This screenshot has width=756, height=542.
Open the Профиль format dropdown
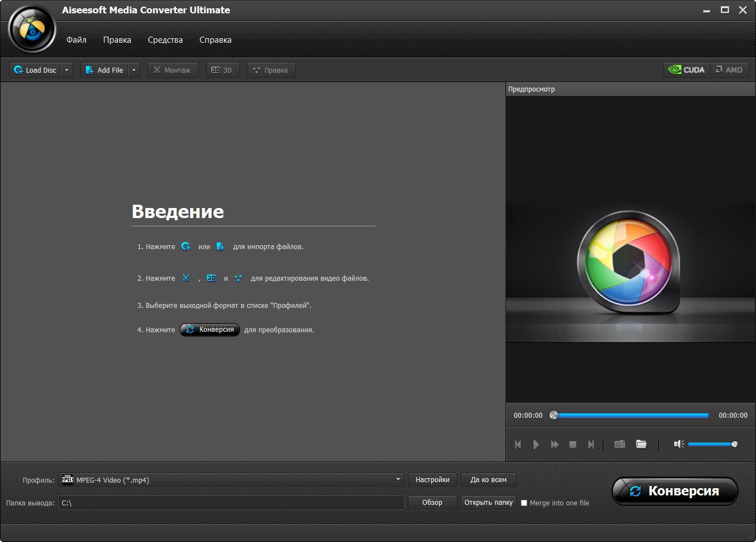click(x=231, y=480)
